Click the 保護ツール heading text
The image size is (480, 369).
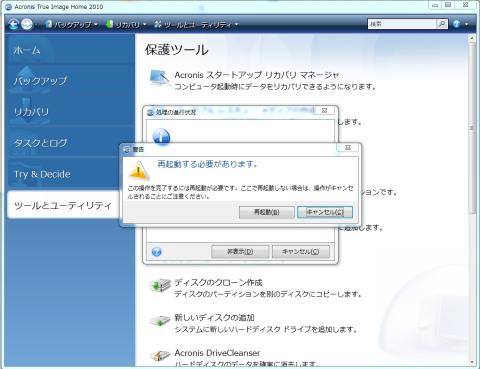tap(177, 50)
